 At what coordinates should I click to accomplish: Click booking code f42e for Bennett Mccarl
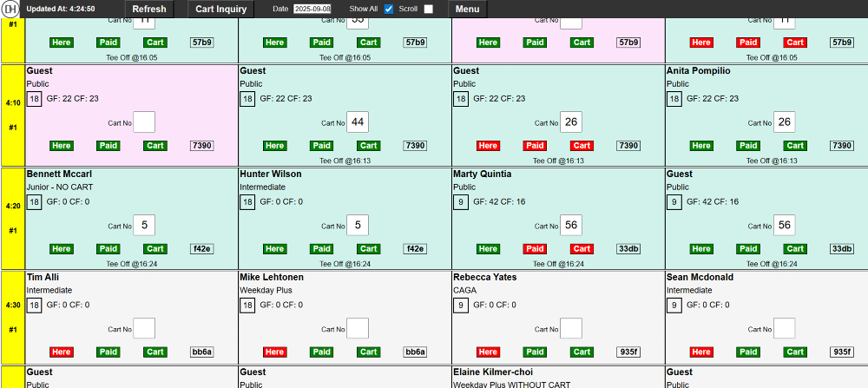pyautogui.click(x=201, y=248)
